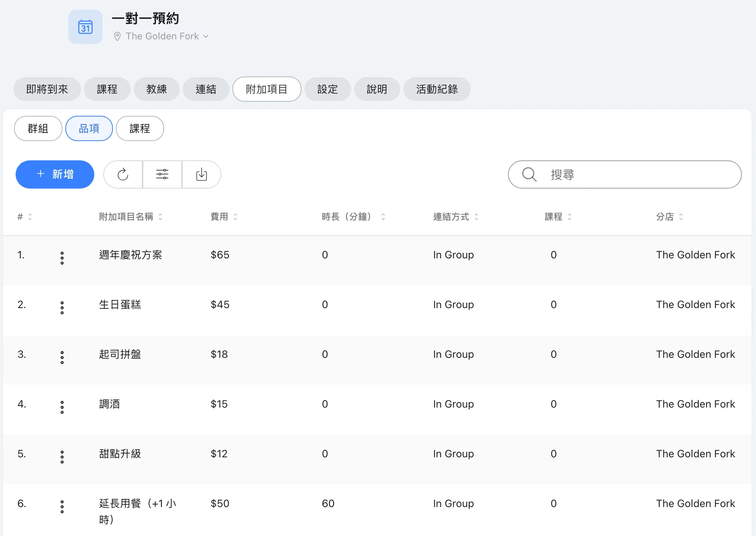Switch to the 教練 tab
The height and width of the screenshot is (536, 756).
pyautogui.click(x=156, y=89)
